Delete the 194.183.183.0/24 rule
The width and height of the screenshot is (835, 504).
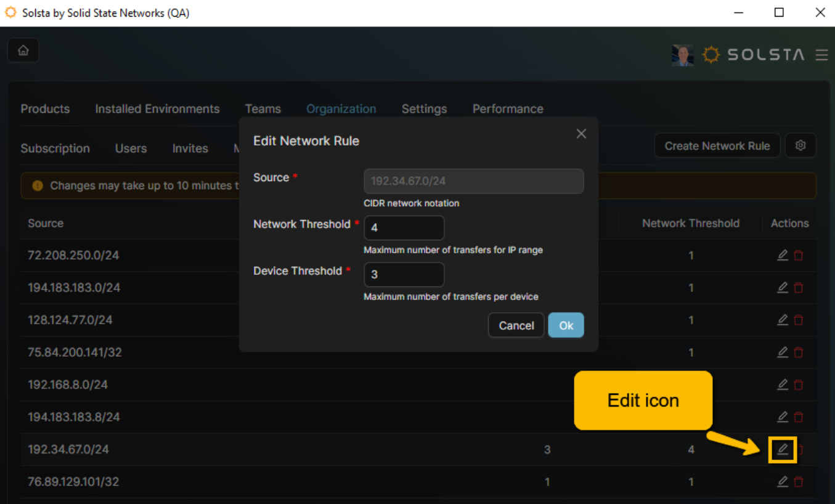799,287
